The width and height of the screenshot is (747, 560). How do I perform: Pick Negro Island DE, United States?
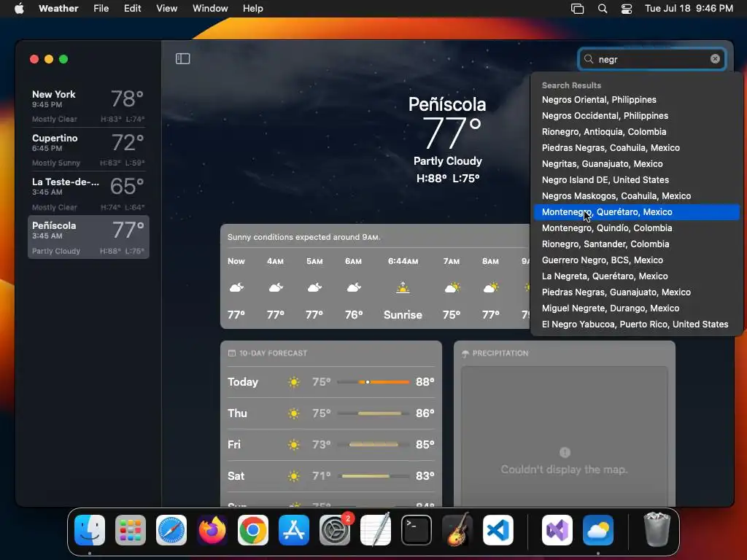pyautogui.click(x=636, y=180)
